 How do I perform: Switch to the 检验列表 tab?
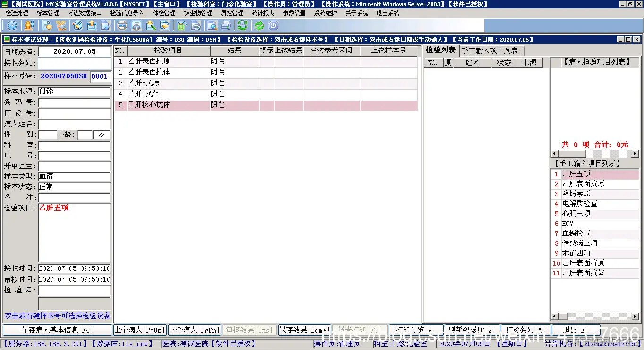pyautogui.click(x=441, y=50)
